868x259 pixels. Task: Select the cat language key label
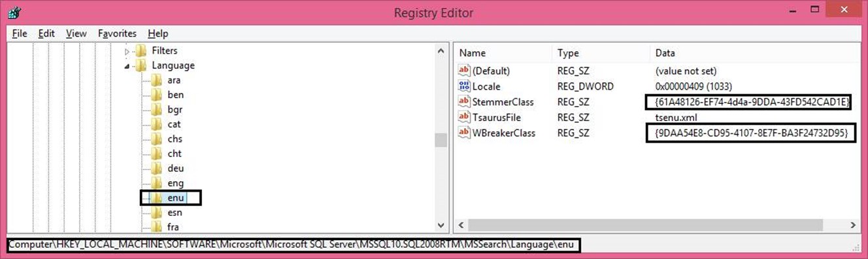tap(174, 124)
